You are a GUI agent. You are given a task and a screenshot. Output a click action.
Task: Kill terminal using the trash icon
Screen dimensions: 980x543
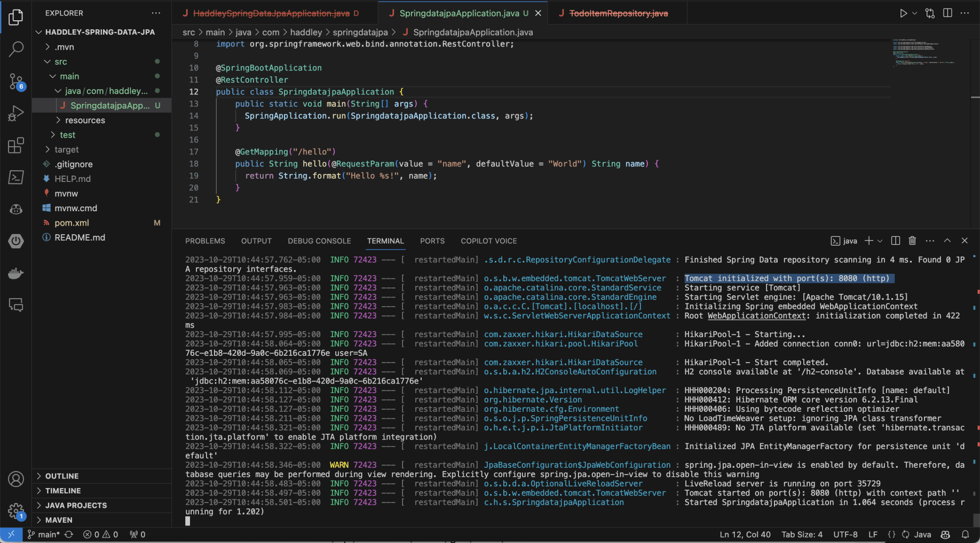[x=912, y=241]
